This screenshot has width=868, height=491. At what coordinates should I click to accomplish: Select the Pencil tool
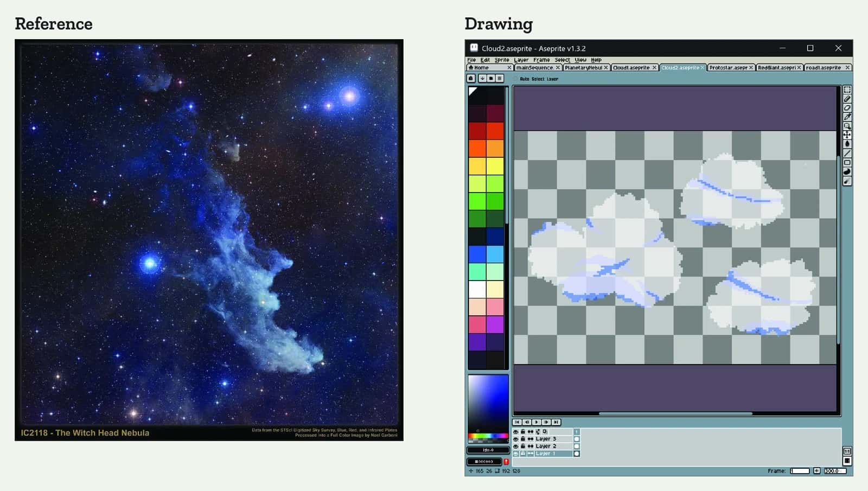point(847,99)
